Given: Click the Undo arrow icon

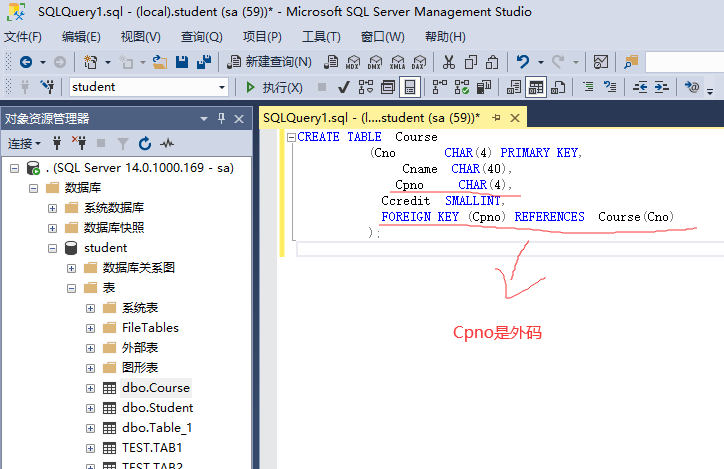Looking at the screenshot, I should pyautogui.click(x=523, y=61).
